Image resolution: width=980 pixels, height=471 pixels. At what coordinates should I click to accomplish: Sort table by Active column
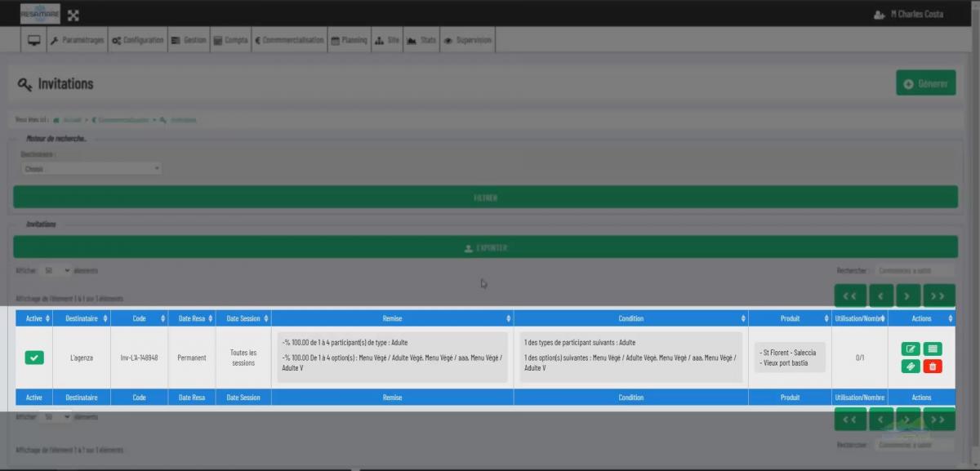click(34, 318)
